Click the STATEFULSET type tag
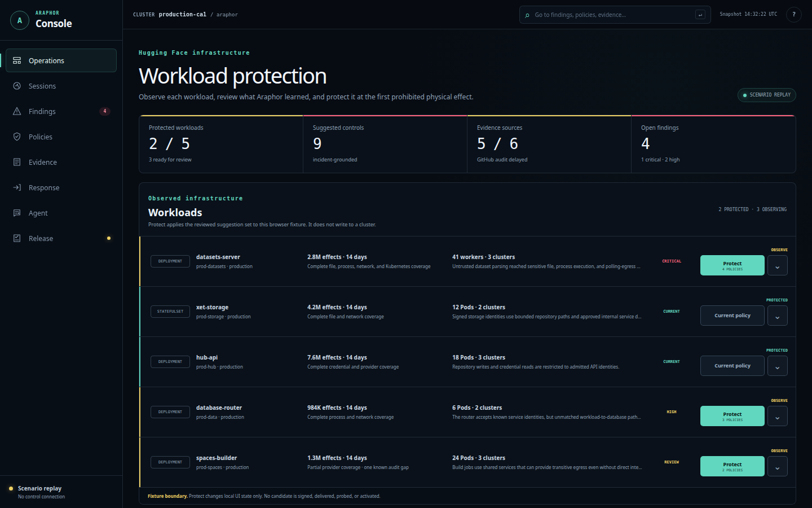Viewport: 812px width, 508px height. coord(170,312)
